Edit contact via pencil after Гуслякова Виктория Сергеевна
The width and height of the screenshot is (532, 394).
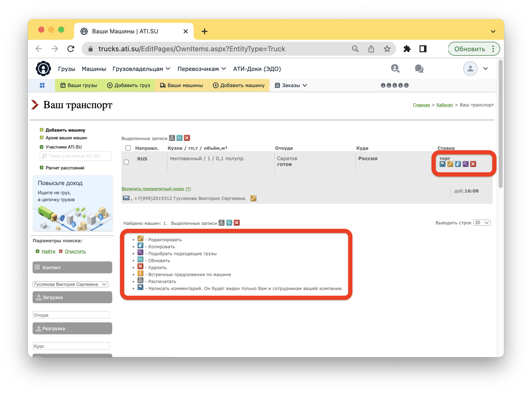coord(253,198)
